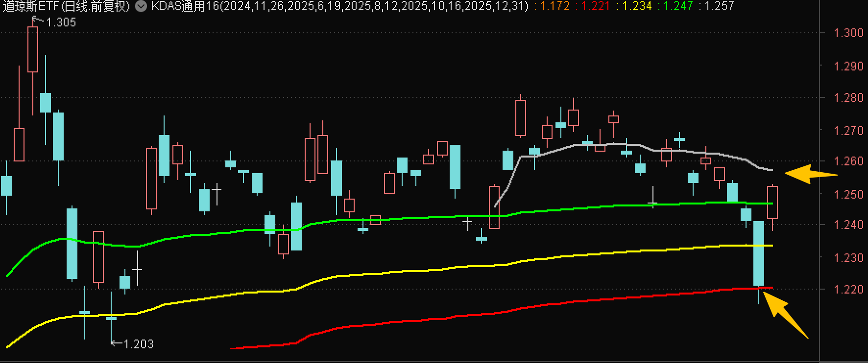Select the tall candle peaking at 1.305
868x363 pixels.
coord(33,49)
